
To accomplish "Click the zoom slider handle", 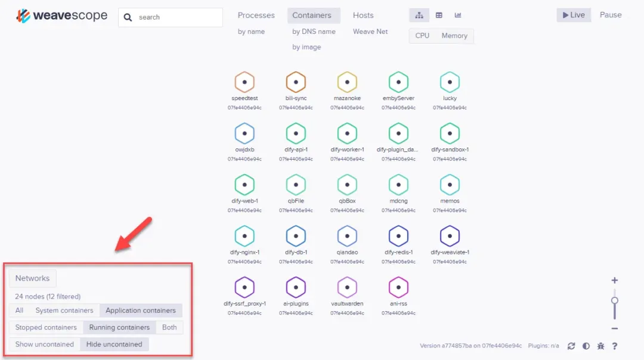I will pyautogui.click(x=614, y=300).
